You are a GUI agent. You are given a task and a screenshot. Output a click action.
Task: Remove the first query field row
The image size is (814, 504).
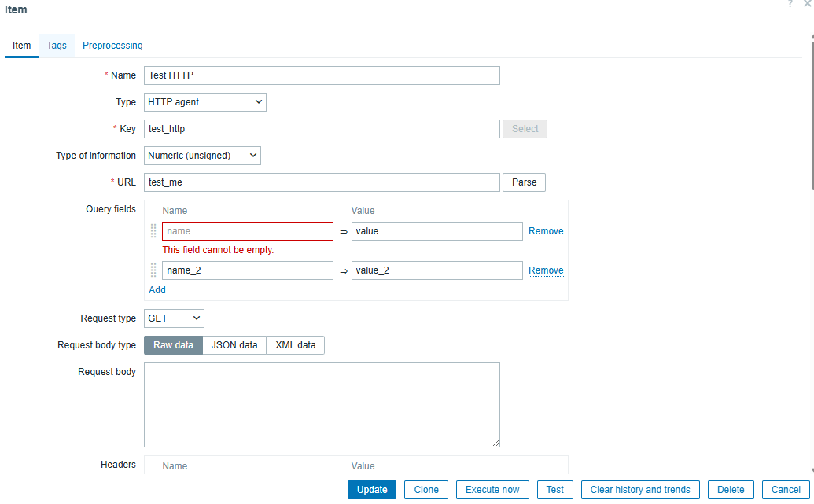click(546, 231)
